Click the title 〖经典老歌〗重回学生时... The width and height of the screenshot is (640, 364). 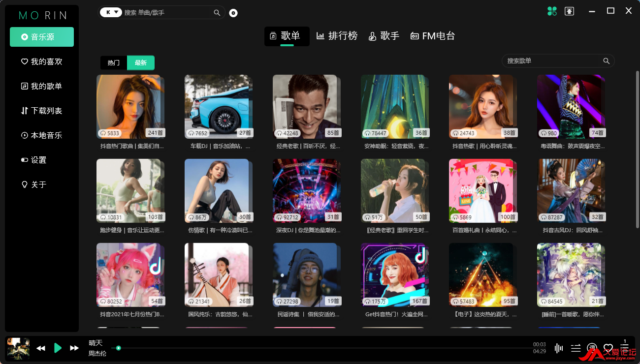coord(396,230)
